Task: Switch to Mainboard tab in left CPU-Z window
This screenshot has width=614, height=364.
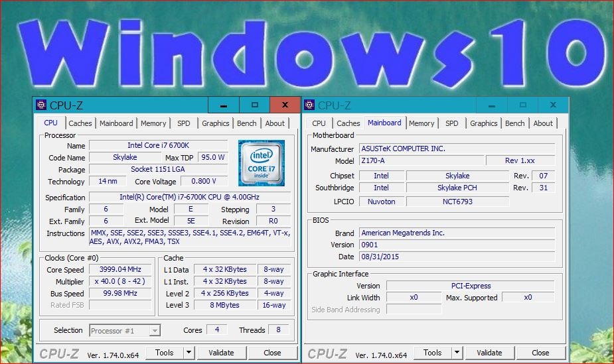Action: click(116, 123)
